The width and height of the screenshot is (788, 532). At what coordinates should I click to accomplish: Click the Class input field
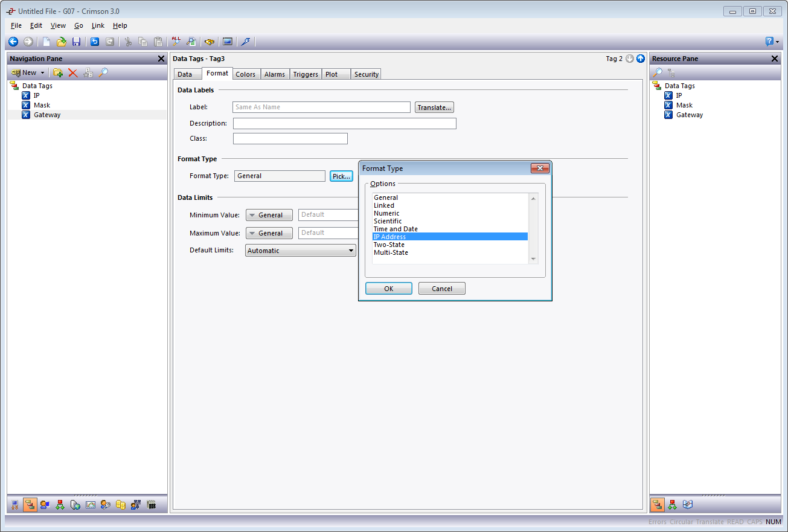click(290, 138)
